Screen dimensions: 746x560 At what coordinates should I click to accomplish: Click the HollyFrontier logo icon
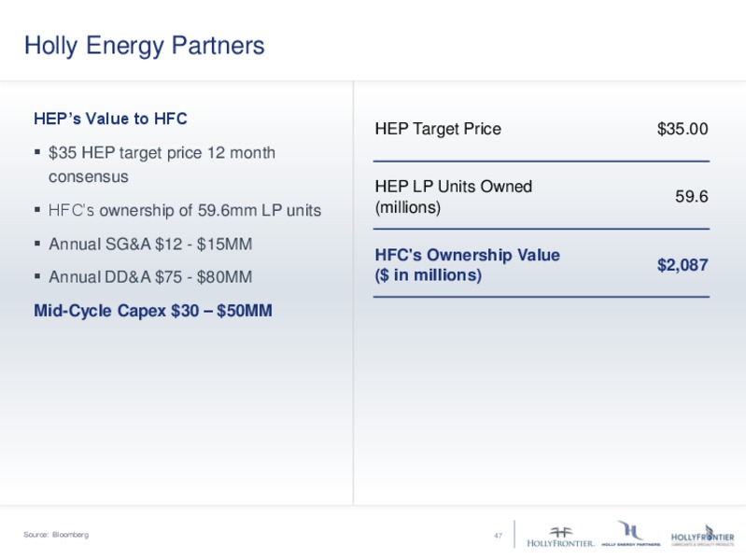point(560,537)
